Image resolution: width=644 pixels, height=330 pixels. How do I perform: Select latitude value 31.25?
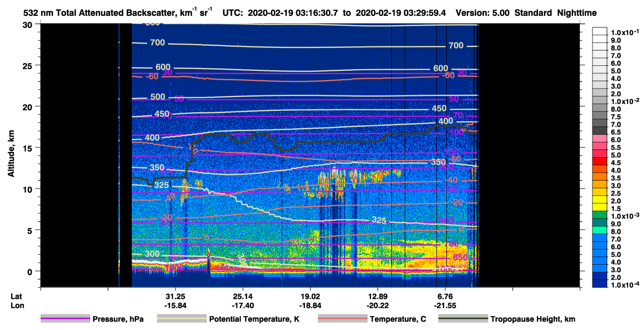(175, 296)
